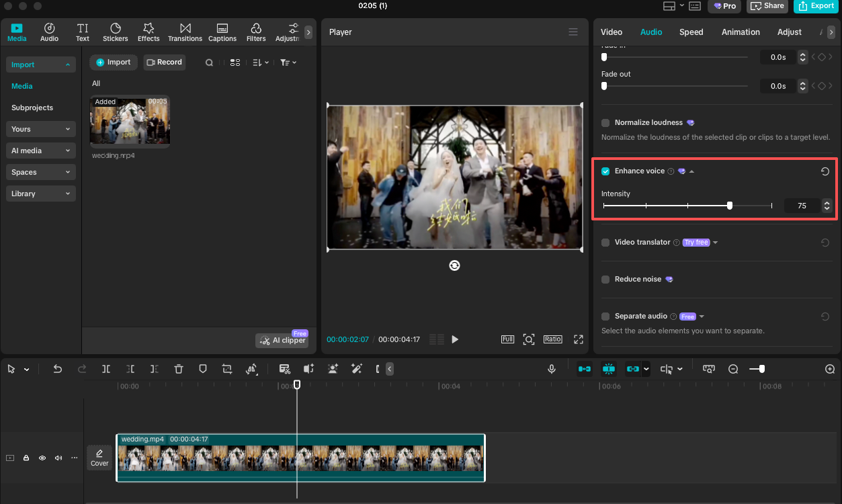842x504 pixels.
Task: Click the magic wand auto-enhance icon
Action: [357, 369]
